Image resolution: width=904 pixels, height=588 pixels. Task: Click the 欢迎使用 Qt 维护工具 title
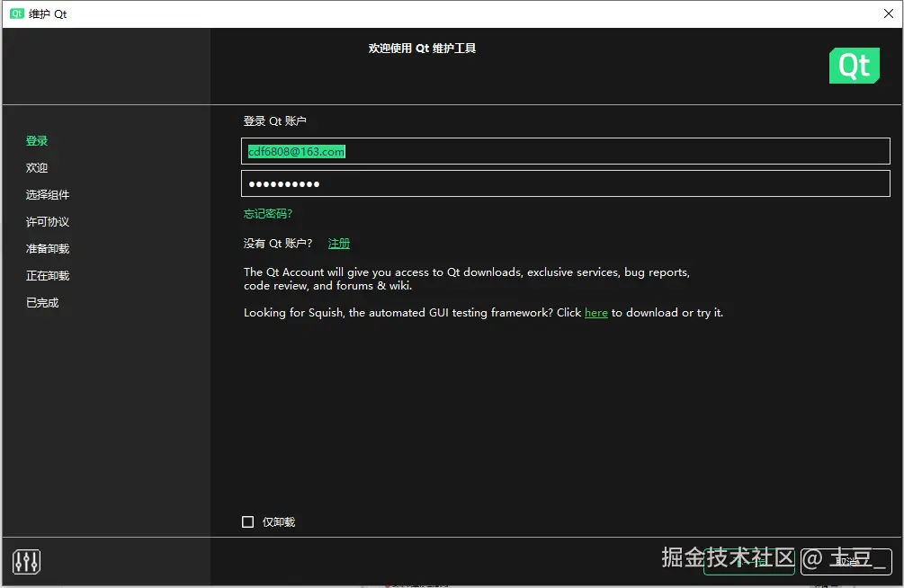[422, 49]
